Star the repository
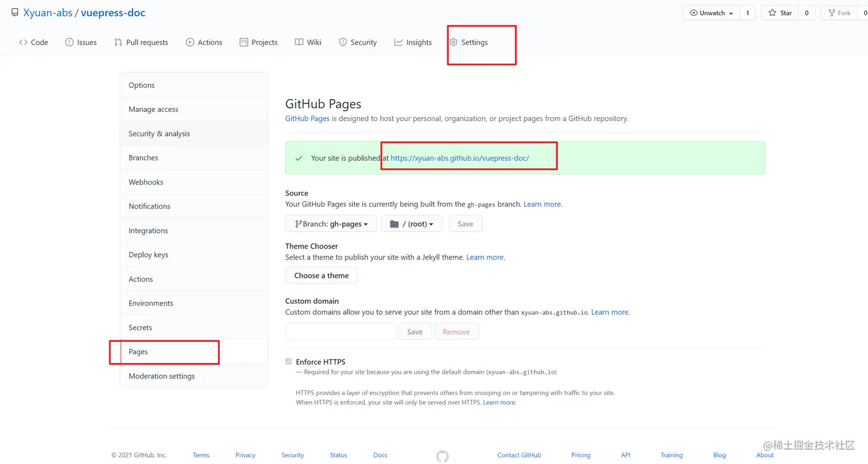This screenshot has height=464, width=868. tap(780, 13)
